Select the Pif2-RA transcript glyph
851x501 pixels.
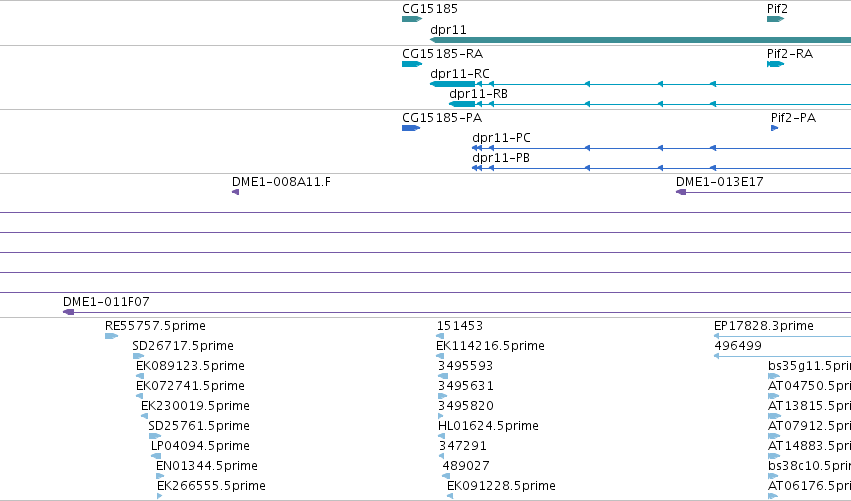pos(776,64)
